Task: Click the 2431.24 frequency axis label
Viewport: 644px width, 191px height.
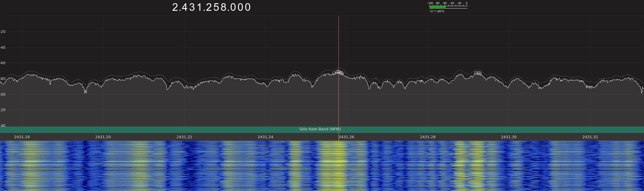Action: pyautogui.click(x=265, y=137)
